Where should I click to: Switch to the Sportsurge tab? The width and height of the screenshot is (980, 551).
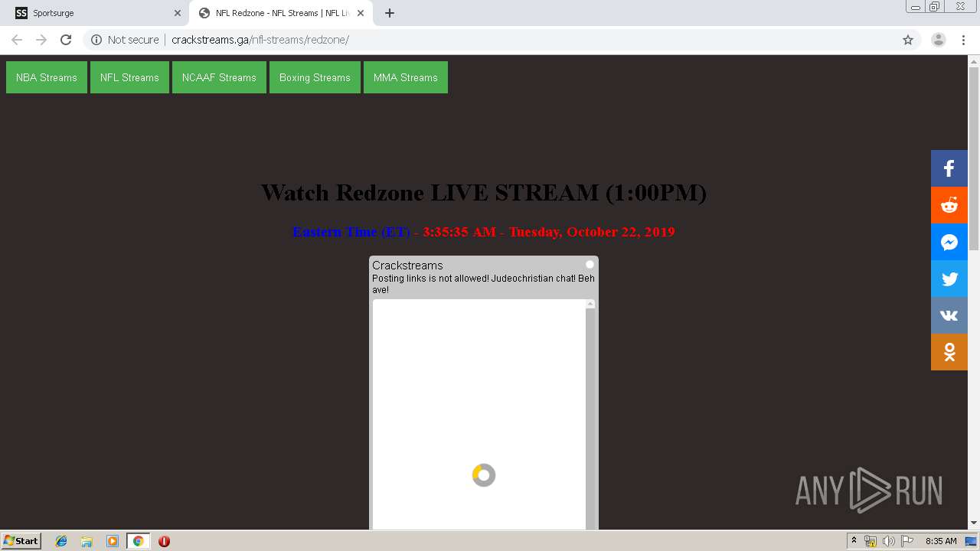[94, 13]
